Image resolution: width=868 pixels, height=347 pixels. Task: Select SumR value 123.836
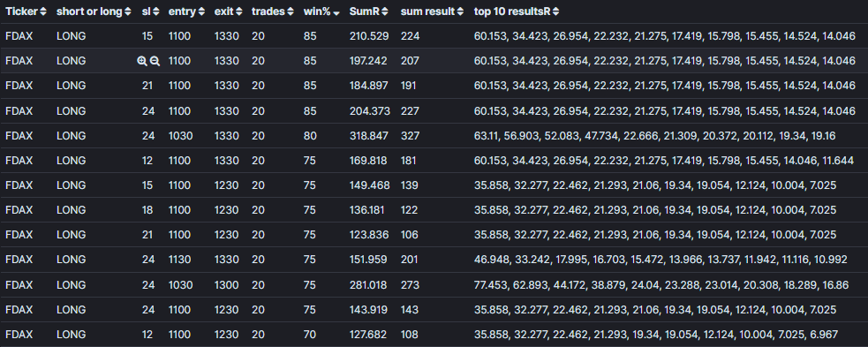click(369, 235)
